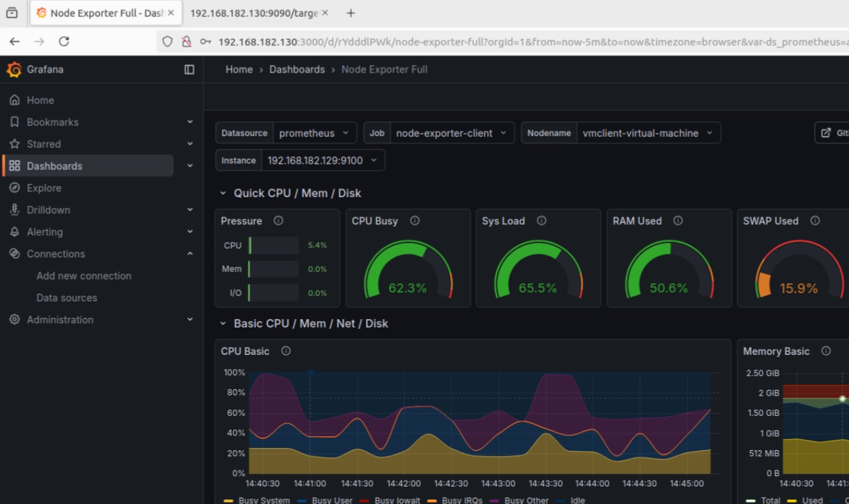Click the Drilldown icon in sidebar
This screenshot has height=504, width=849.
[x=14, y=210]
